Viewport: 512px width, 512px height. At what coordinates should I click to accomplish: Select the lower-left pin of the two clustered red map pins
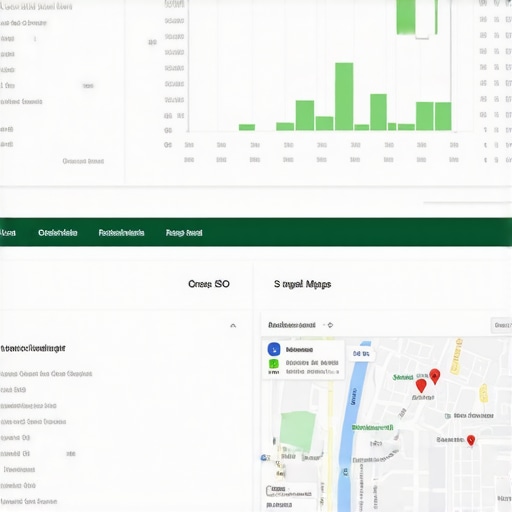421,386
